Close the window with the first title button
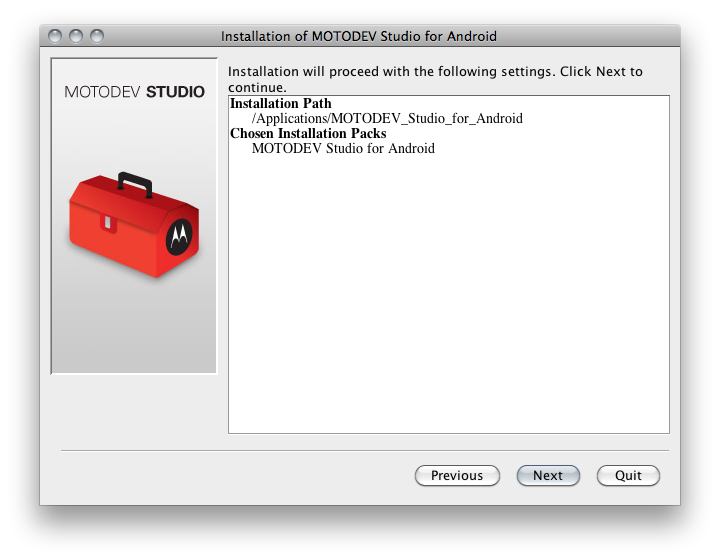The width and height of the screenshot is (720, 560). click(55, 36)
